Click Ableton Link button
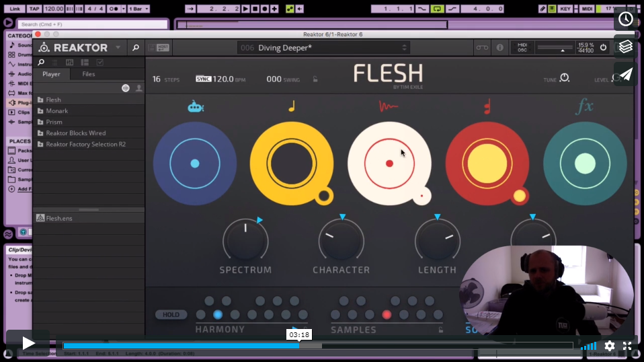The width and height of the screenshot is (644, 362). point(15,9)
